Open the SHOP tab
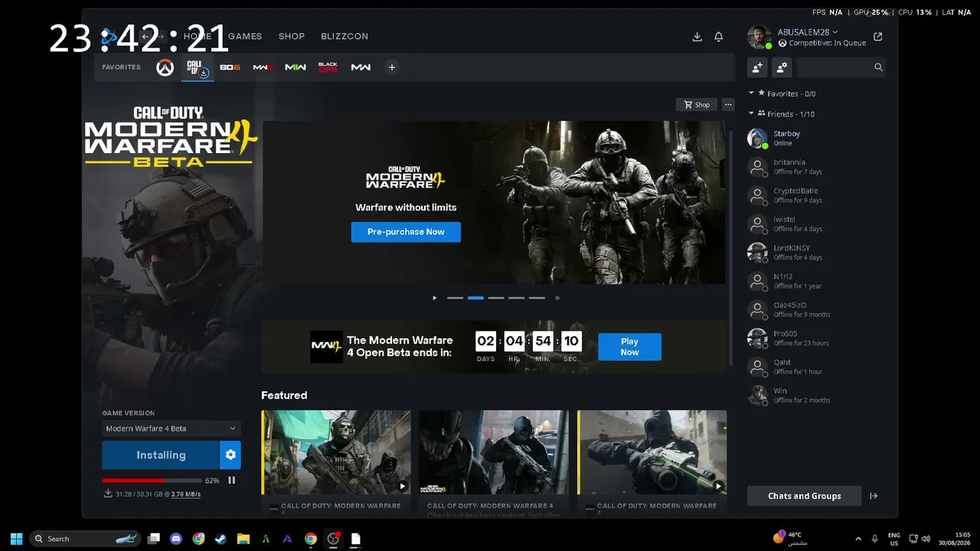Image resolution: width=980 pixels, height=551 pixels. click(292, 36)
